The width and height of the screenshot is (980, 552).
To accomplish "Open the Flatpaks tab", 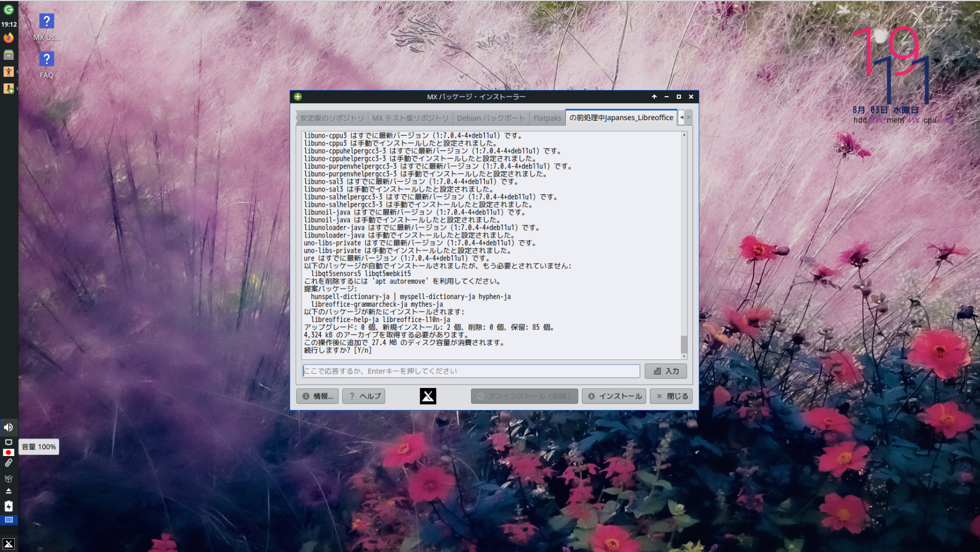I will coord(547,118).
